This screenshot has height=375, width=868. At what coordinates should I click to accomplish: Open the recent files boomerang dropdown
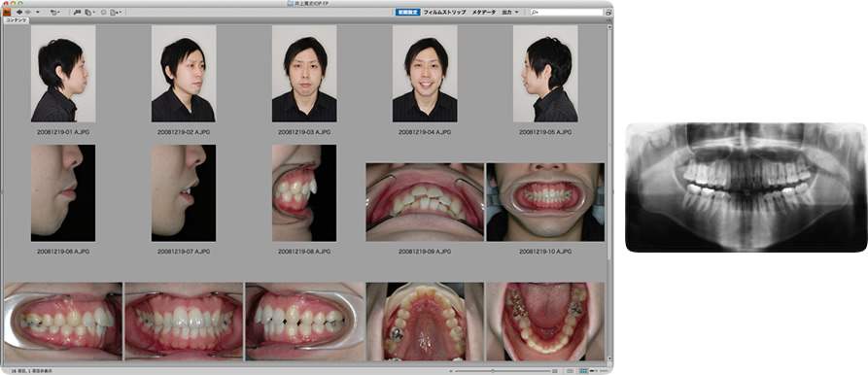(x=54, y=13)
